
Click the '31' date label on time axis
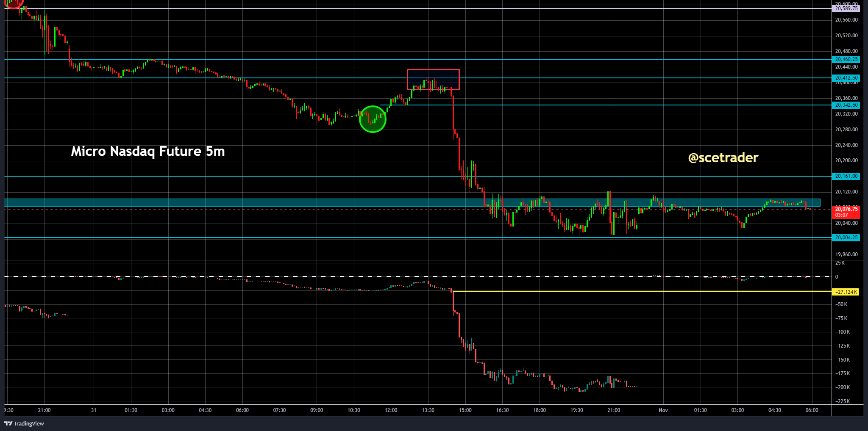tap(94, 410)
